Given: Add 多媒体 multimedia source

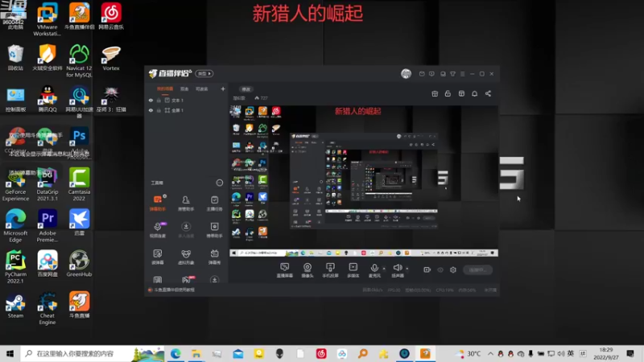Looking at the screenshot, I should click(x=353, y=270).
